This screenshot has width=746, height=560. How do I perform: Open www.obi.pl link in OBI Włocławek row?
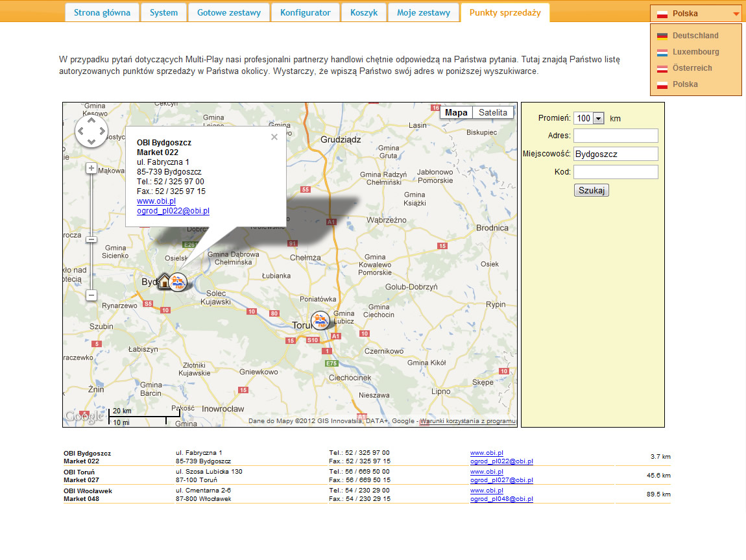[x=487, y=491]
